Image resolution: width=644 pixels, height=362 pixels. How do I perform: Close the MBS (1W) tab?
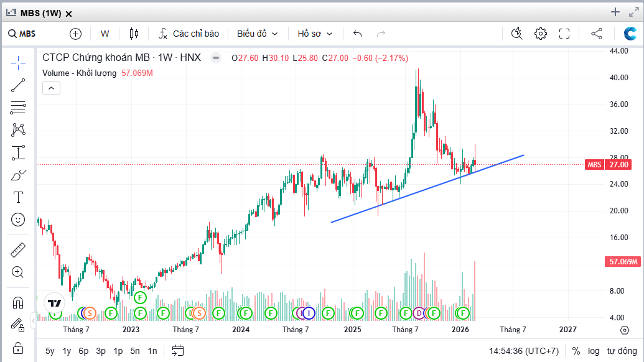pyautogui.click(x=69, y=14)
